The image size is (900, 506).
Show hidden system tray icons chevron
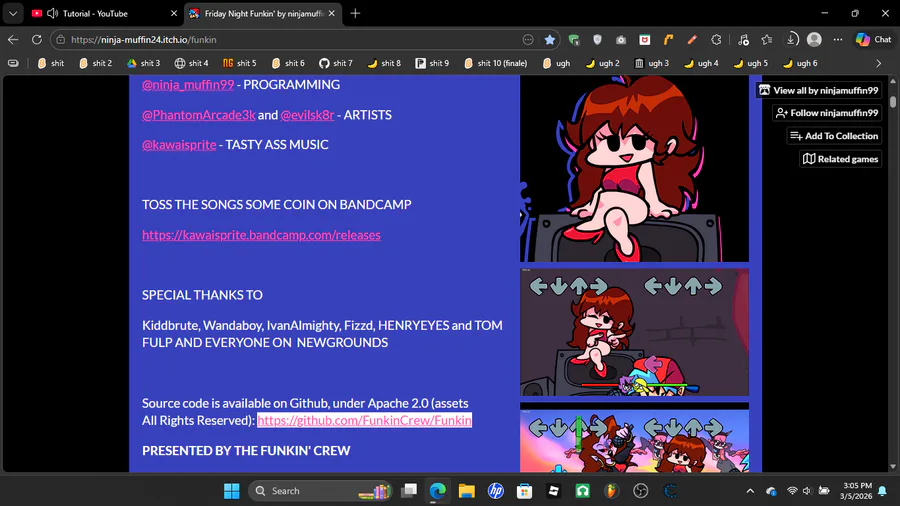[750, 491]
